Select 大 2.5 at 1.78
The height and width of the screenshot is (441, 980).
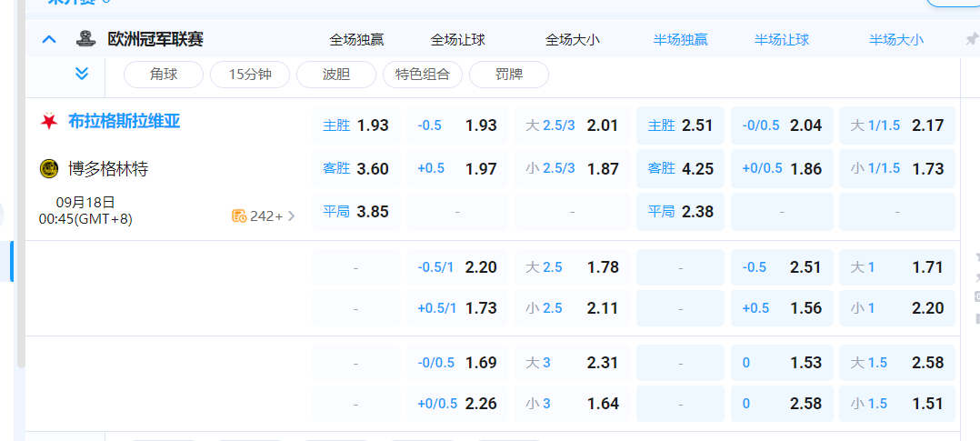click(573, 267)
